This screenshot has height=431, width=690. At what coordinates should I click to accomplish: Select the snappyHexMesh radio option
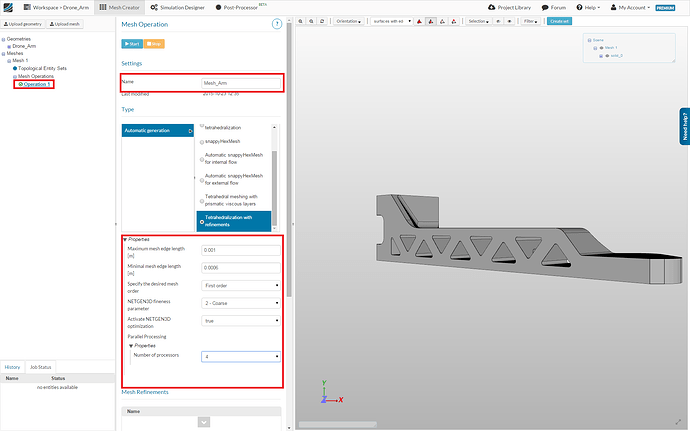coord(201,143)
